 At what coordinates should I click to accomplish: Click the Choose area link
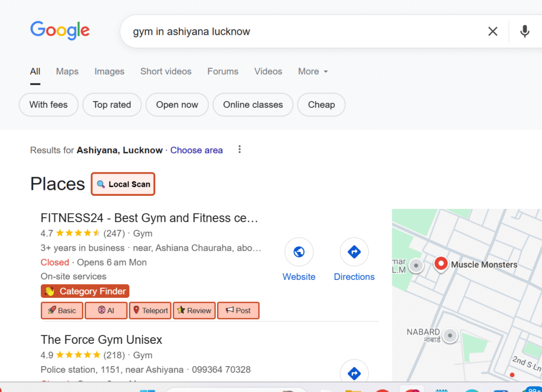pos(196,150)
